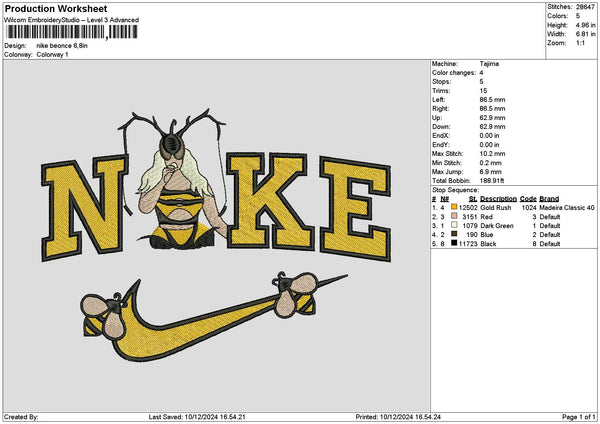Click the 'Production Worksheet' heading

coord(56,8)
